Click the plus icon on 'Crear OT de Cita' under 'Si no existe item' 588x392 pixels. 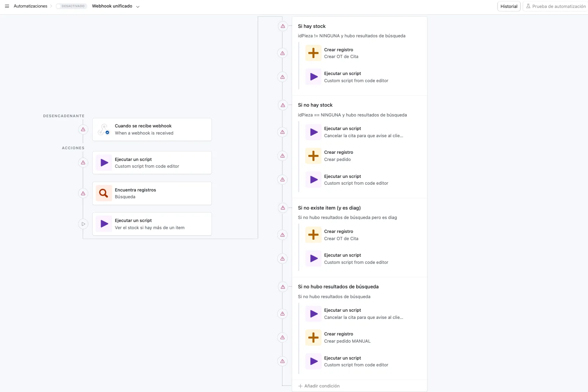point(313,234)
